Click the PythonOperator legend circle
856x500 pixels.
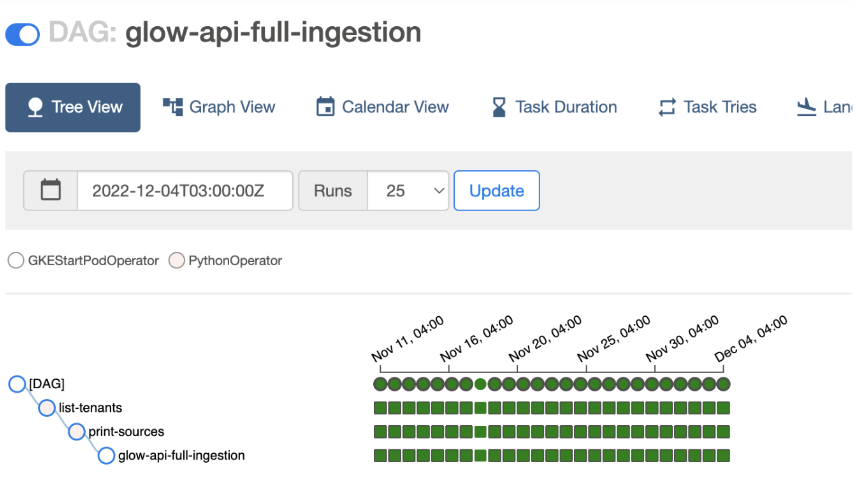(x=176, y=260)
